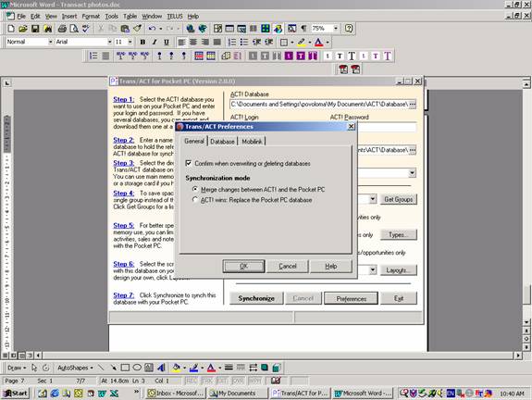Click the Font Color A icon
The width and height of the screenshot is (532, 400).
coord(318,42)
